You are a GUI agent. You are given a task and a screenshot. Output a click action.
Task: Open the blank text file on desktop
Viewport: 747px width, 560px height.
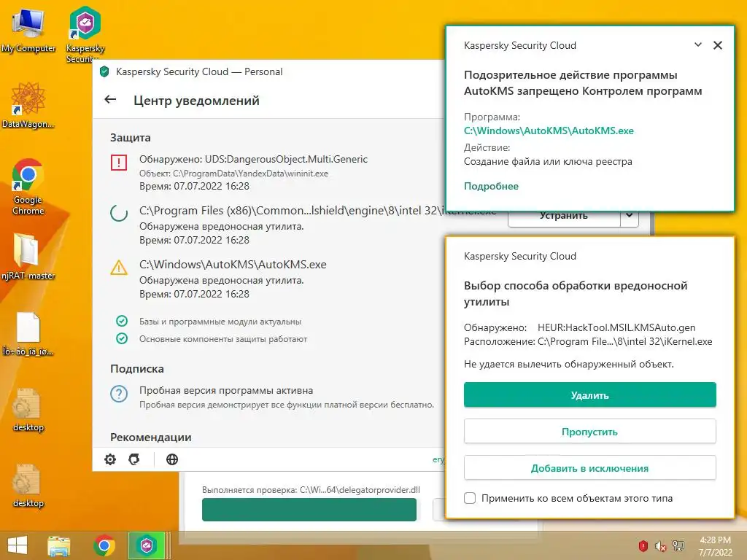pyautogui.click(x=28, y=334)
